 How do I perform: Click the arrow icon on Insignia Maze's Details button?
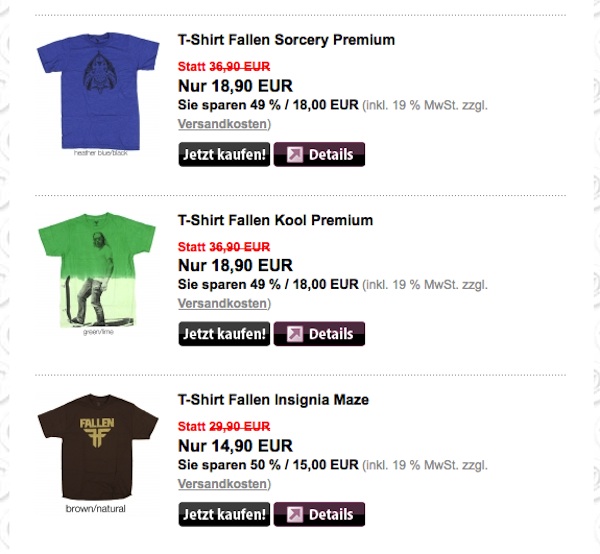tap(295, 515)
